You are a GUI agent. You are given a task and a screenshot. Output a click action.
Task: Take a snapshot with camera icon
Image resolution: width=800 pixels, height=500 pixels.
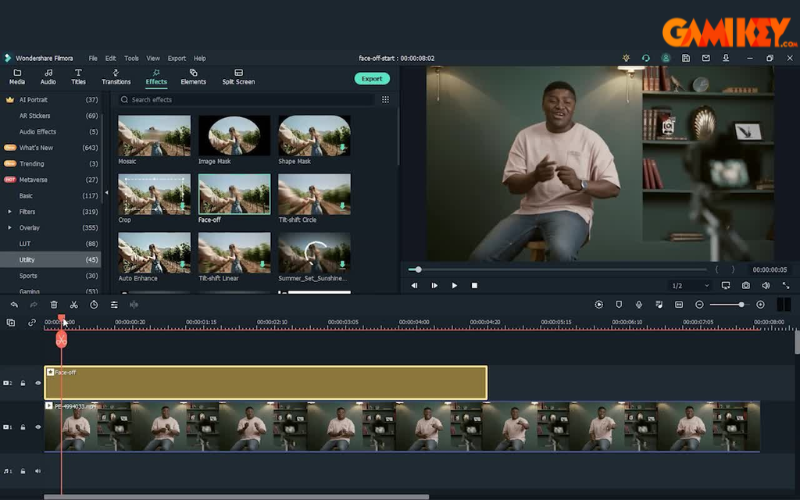(746, 286)
